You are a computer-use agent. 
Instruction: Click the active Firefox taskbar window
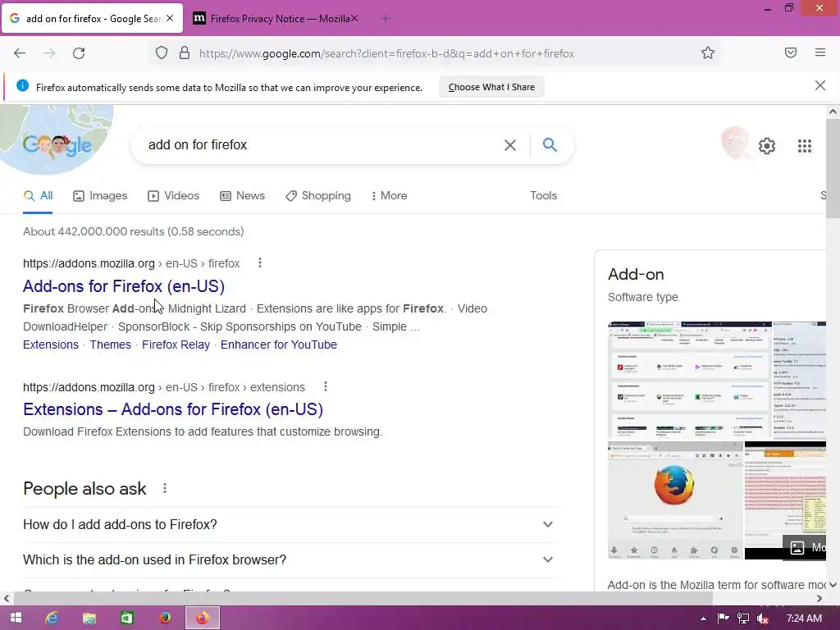tap(203, 619)
